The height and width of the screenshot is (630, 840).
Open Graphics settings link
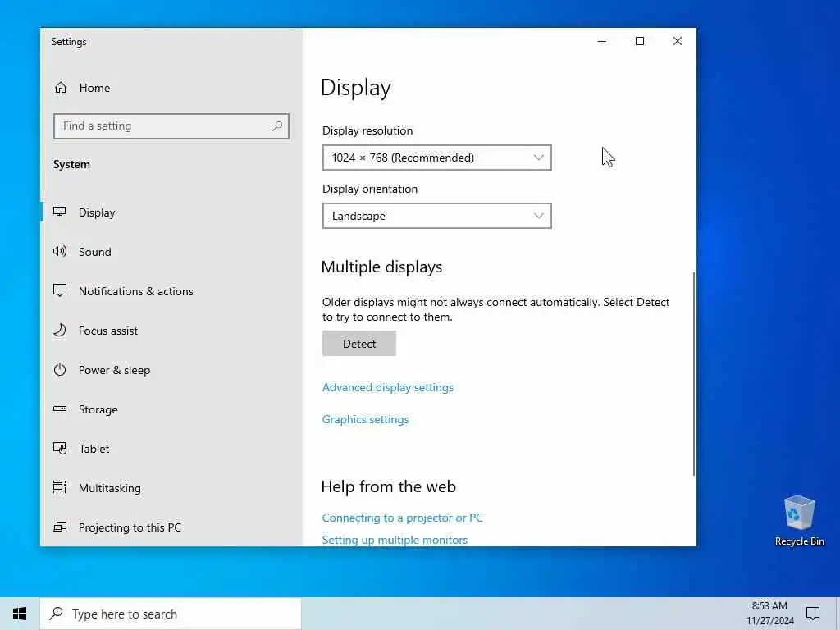(x=365, y=419)
